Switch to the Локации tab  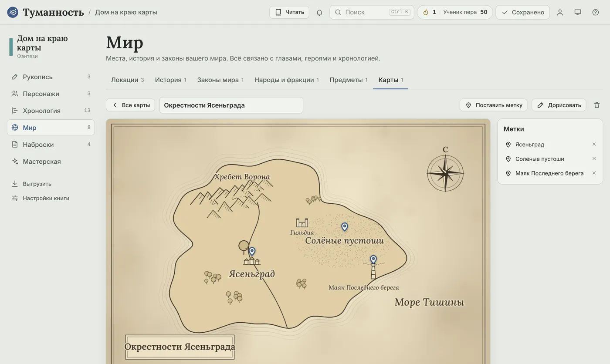pos(127,80)
